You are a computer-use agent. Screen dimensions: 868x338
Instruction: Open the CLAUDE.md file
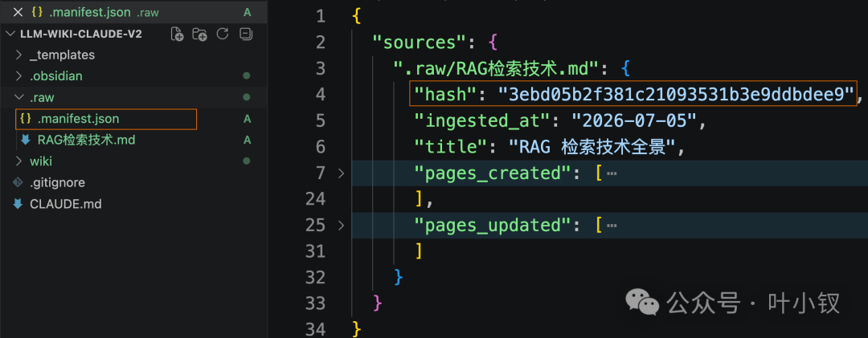pyautogui.click(x=65, y=204)
